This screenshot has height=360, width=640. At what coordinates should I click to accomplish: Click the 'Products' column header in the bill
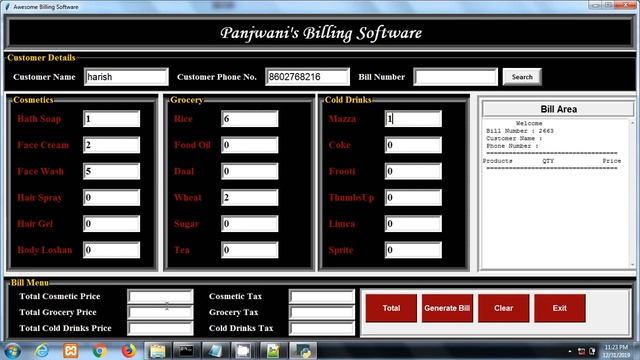[x=498, y=161]
